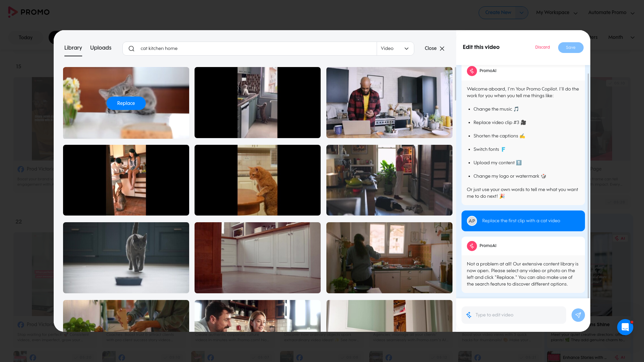Select the vertical cat on counter clip
644x362 pixels.
pyautogui.click(x=258, y=103)
